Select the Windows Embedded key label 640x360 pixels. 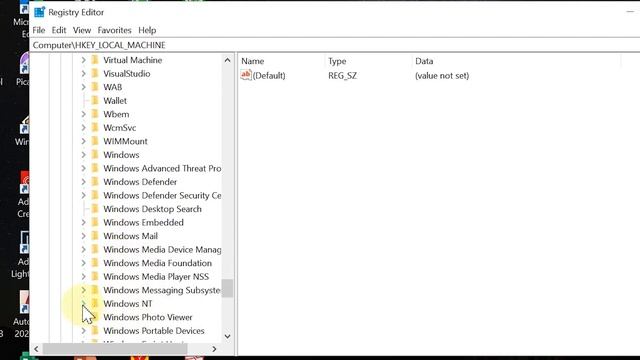coord(143,222)
